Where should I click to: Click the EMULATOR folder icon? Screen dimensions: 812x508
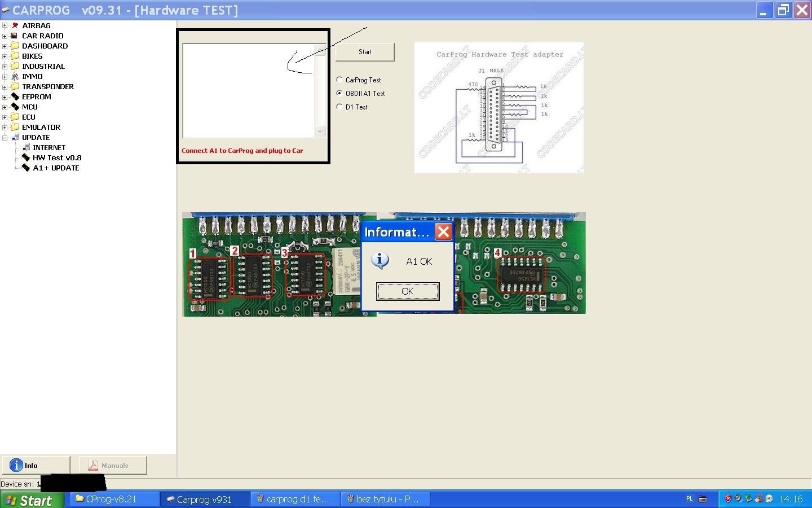pyautogui.click(x=15, y=127)
